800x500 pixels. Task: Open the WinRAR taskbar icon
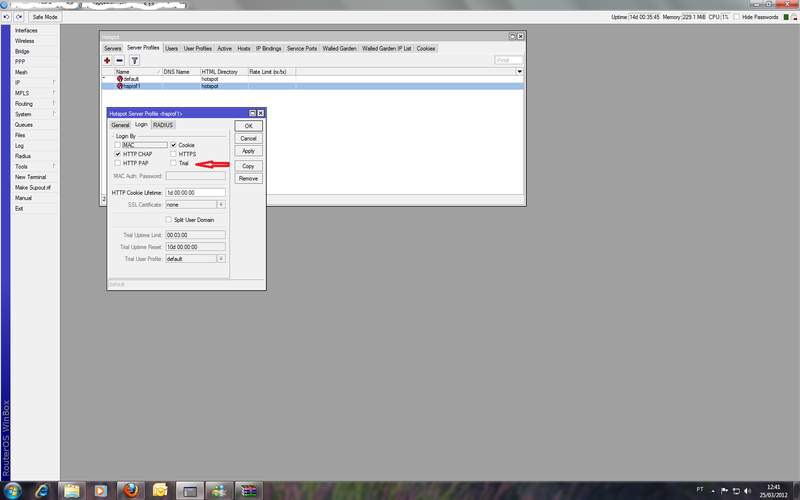248,491
